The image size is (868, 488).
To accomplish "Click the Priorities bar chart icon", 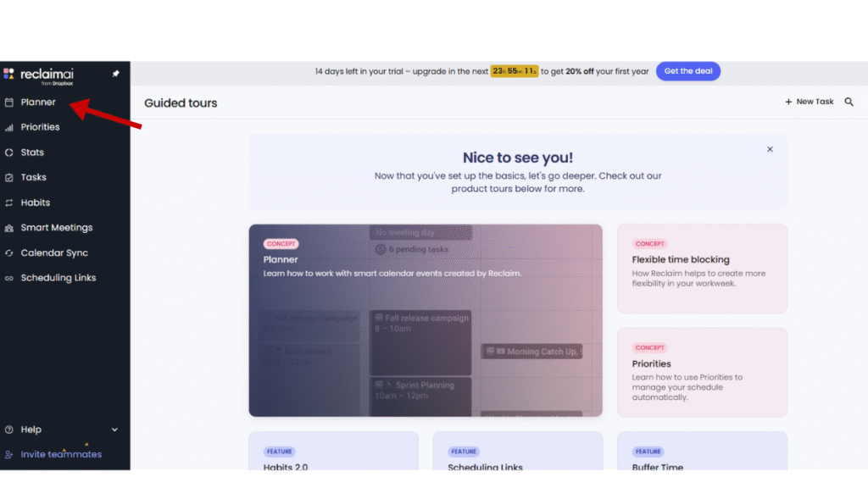I will (9, 127).
